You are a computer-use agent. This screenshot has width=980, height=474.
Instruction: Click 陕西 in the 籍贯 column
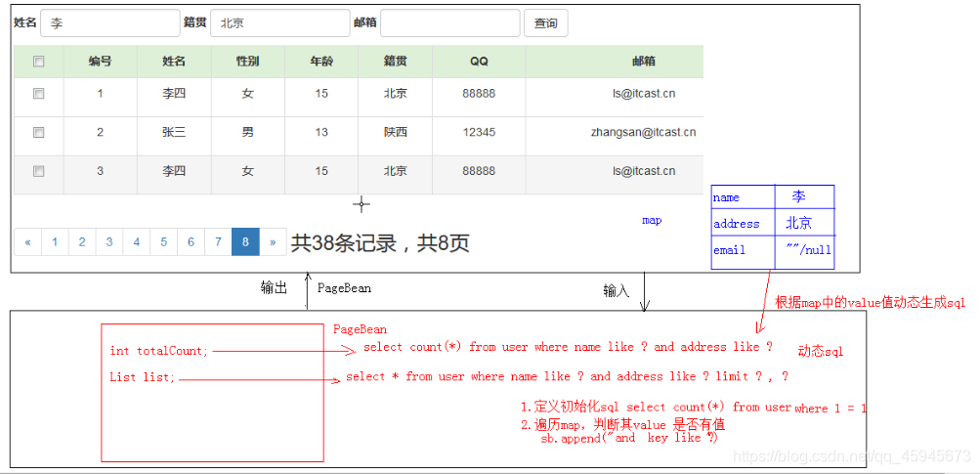pyautogui.click(x=395, y=133)
